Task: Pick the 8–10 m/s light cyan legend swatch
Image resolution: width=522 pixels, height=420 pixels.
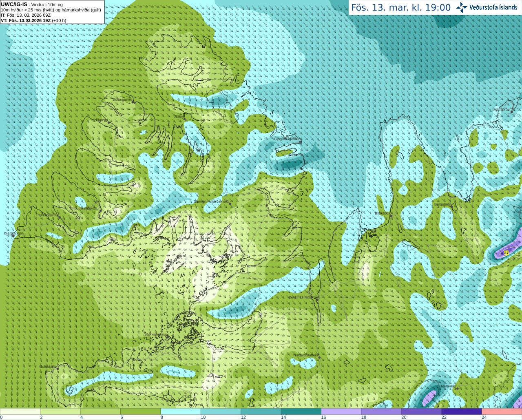Action: coord(181,411)
